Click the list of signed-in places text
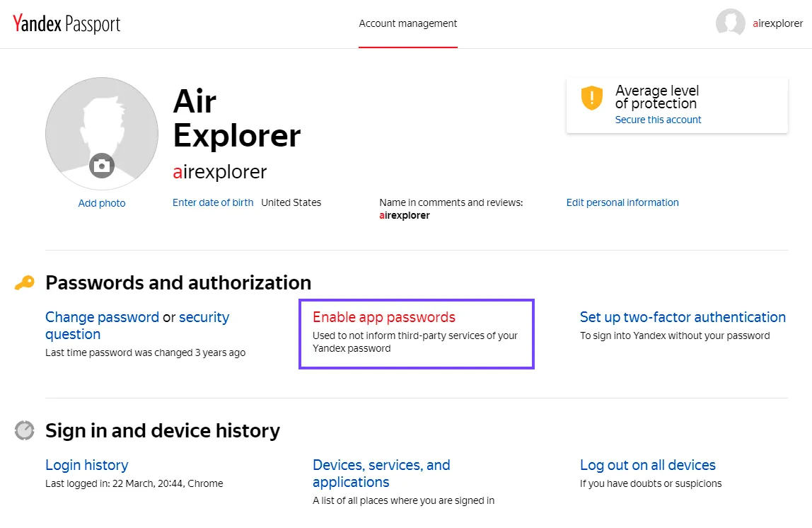 403,500
